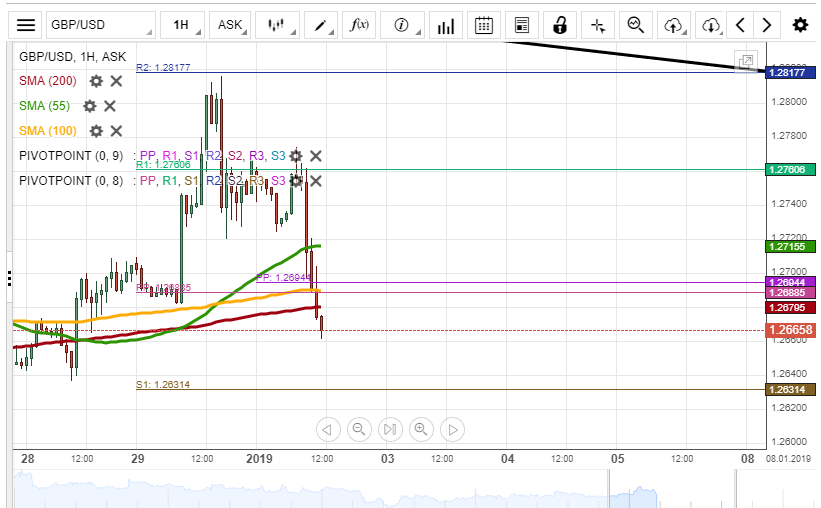This screenshot has width=821, height=508.
Task: Open the GBP/USD instrument selector
Action: [x=101, y=25]
